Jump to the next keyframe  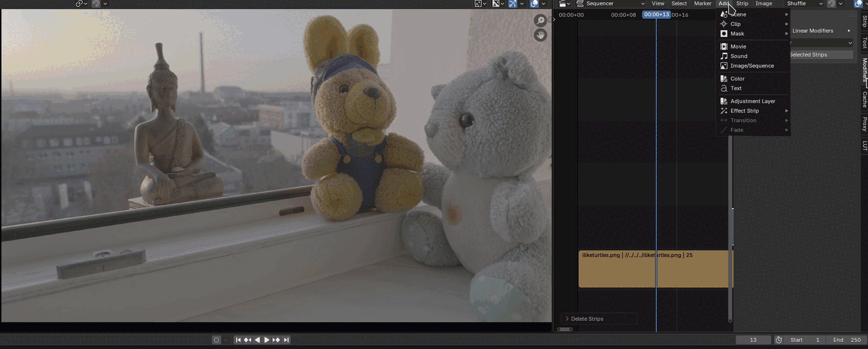coord(276,340)
